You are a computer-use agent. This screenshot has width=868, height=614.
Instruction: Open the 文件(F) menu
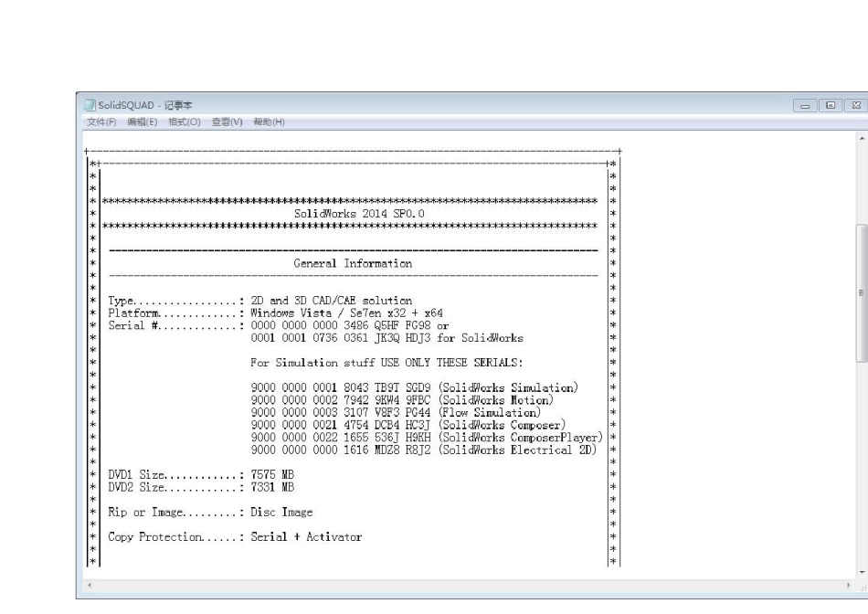pyautogui.click(x=101, y=122)
